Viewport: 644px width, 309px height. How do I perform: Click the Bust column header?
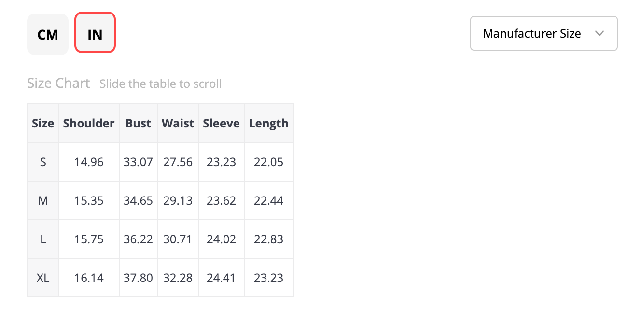[x=138, y=123]
